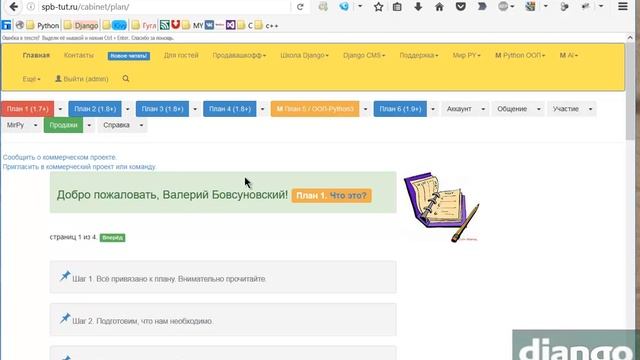
Task: Open the Visual Studio bookmark icon
Action: [231, 25]
